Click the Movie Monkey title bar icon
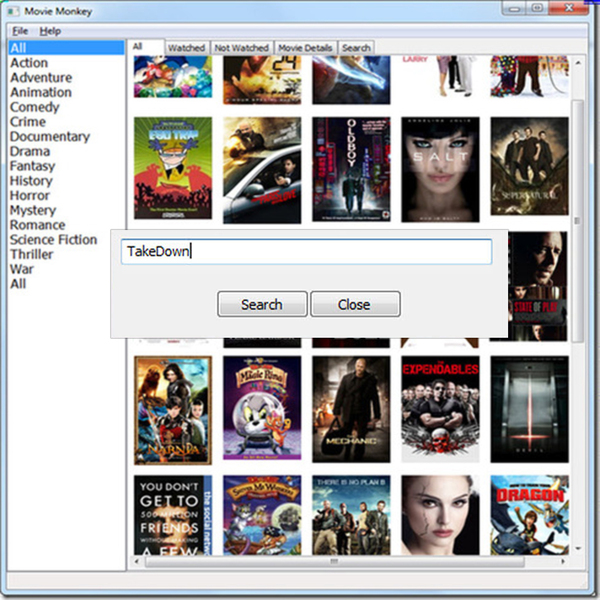The height and width of the screenshot is (600, 600). pos(13,11)
